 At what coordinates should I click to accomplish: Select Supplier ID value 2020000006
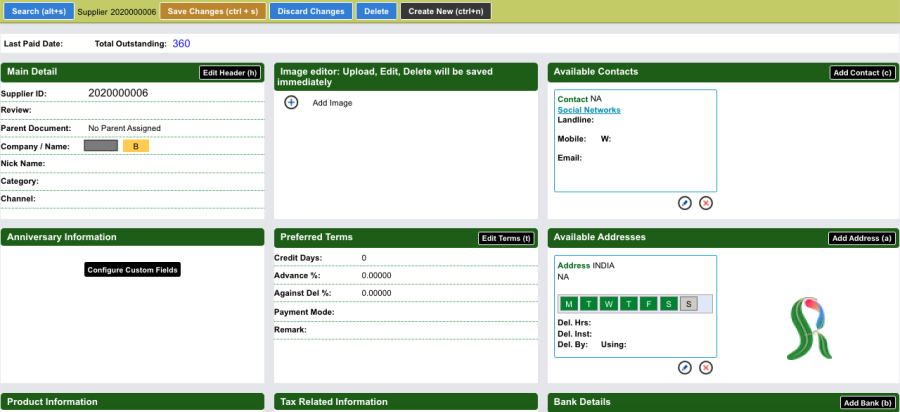click(x=118, y=93)
